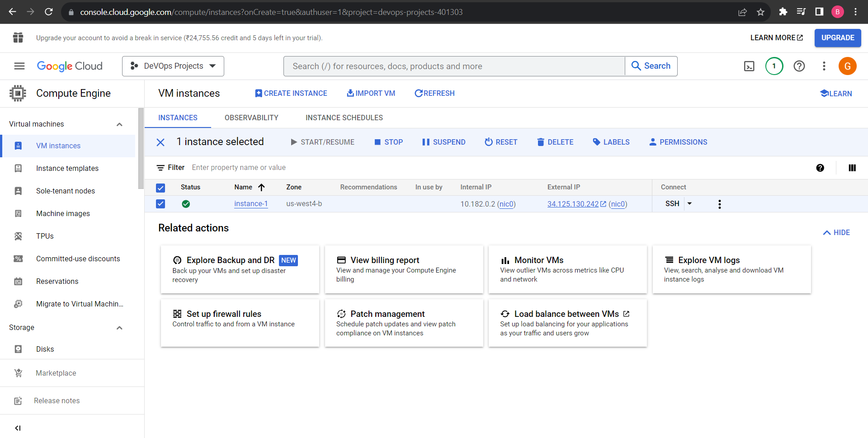
Task: Open the help question mark icon
Action: pyautogui.click(x=799, y=66)
